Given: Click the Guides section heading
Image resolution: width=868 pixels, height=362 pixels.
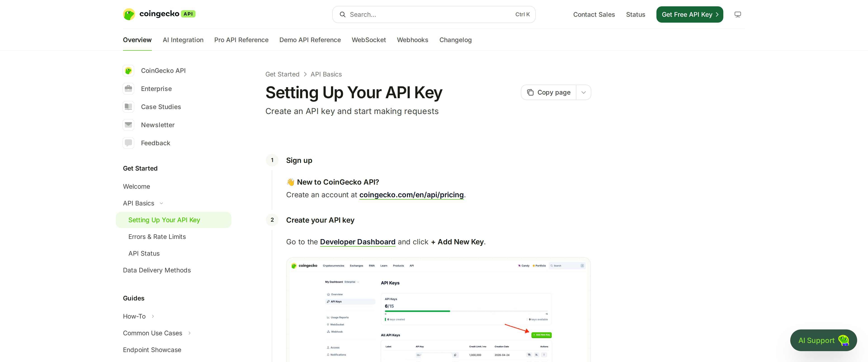Looking at the screenshot, I should [133, 298].
